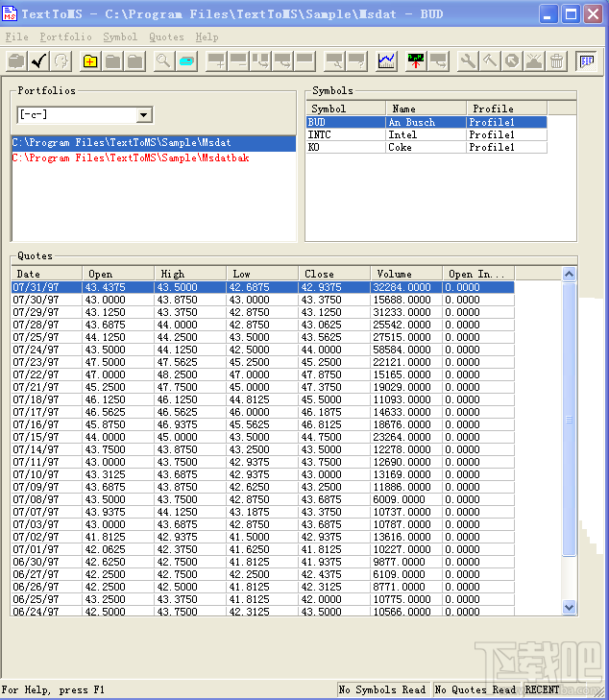The height and width of the screenshot is (700, 609).
Task: Open the Quotes menu
Action: [x=166, y=36]
